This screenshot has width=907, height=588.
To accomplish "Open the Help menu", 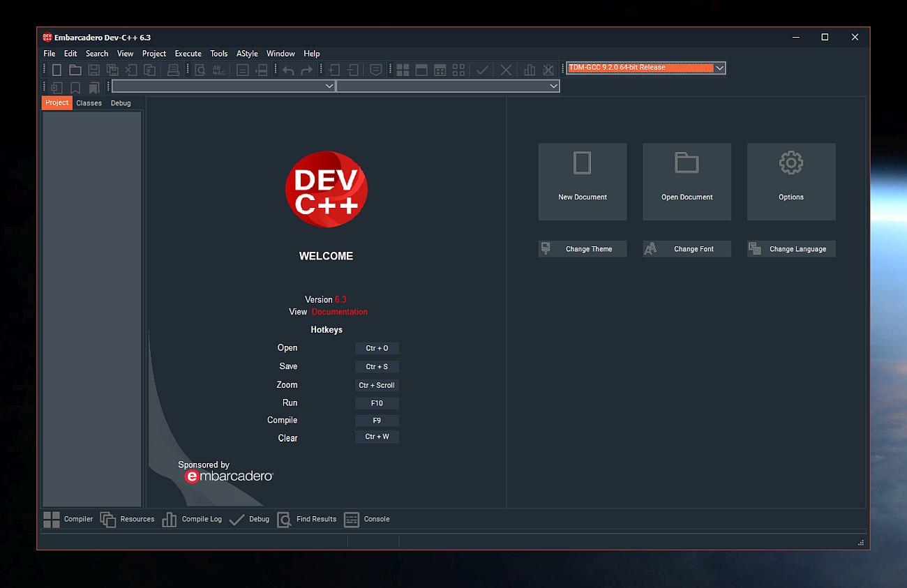I will click(x=312, y=54).
